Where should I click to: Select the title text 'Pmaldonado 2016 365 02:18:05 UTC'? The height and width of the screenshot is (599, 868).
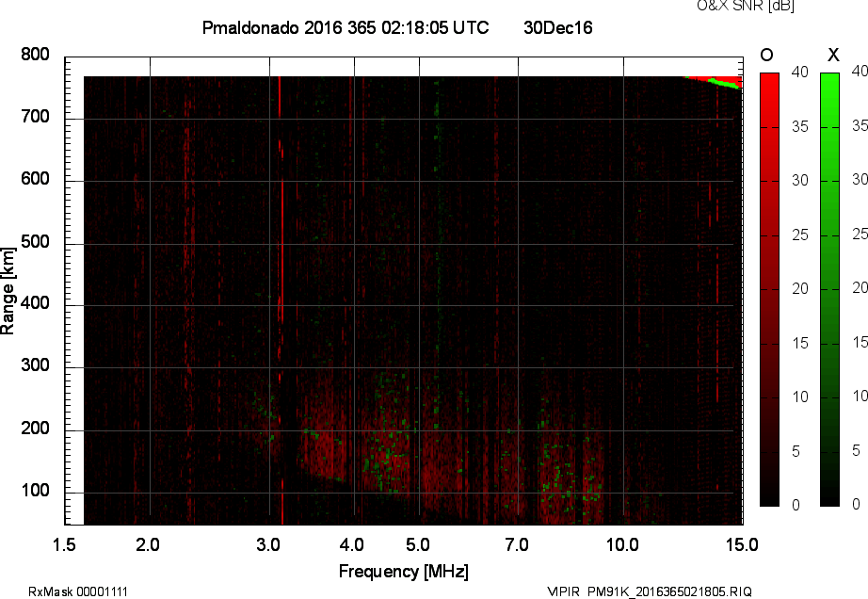(346, 27)
